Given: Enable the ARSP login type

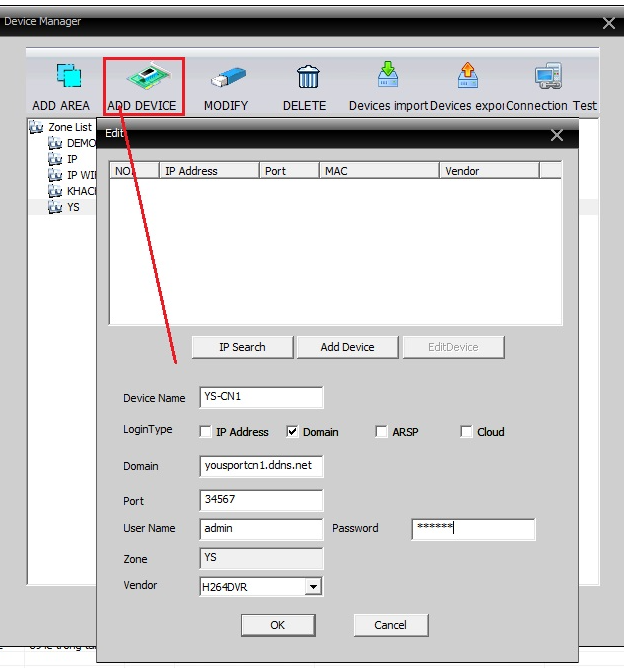Looking at the screenshot, I should pos(381,432).
